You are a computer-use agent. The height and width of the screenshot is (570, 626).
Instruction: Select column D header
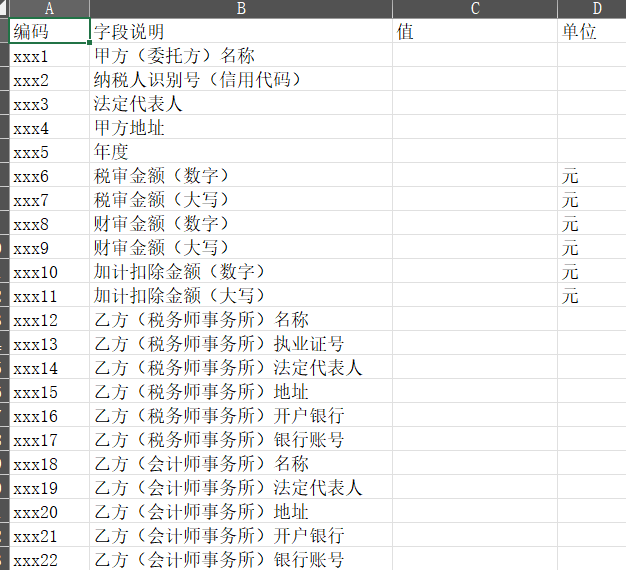[592, 8]
